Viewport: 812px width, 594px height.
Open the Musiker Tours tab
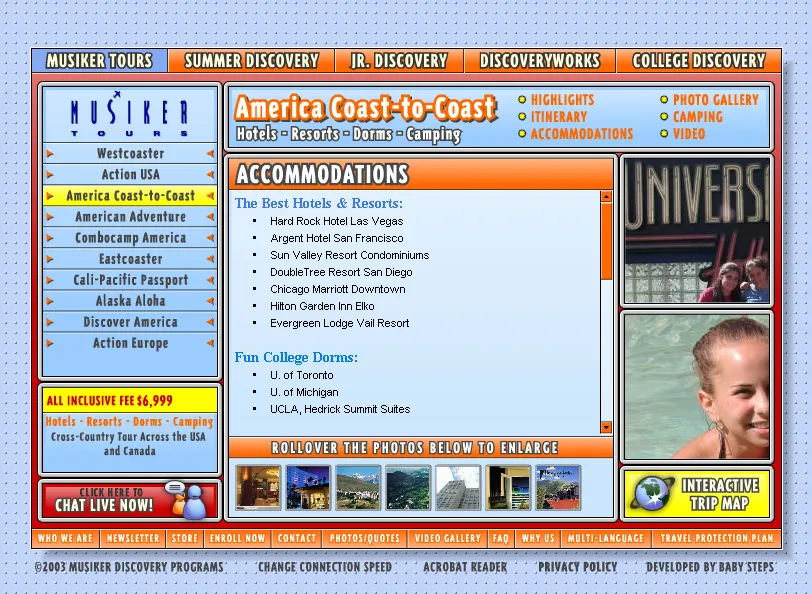click(x=99, y=61)
